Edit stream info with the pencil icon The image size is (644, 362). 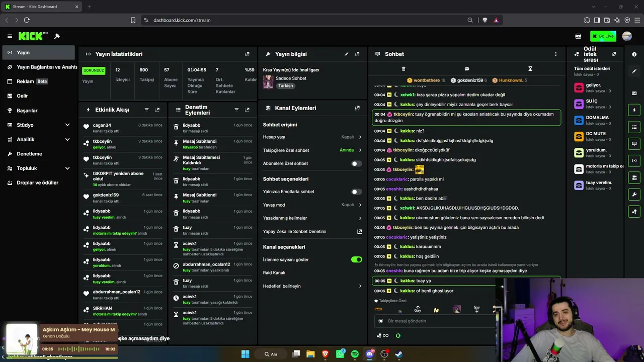346,54
